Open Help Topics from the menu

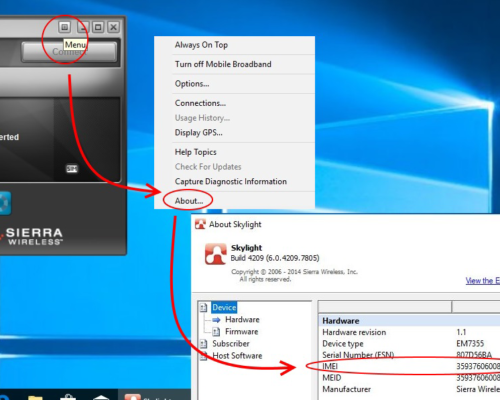(x=196, y=152)
